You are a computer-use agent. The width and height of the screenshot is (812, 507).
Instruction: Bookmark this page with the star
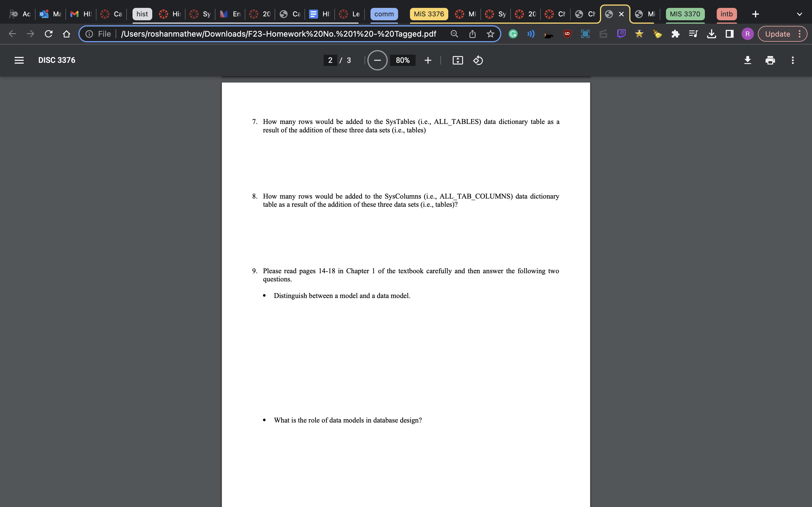tap(490, 34)
